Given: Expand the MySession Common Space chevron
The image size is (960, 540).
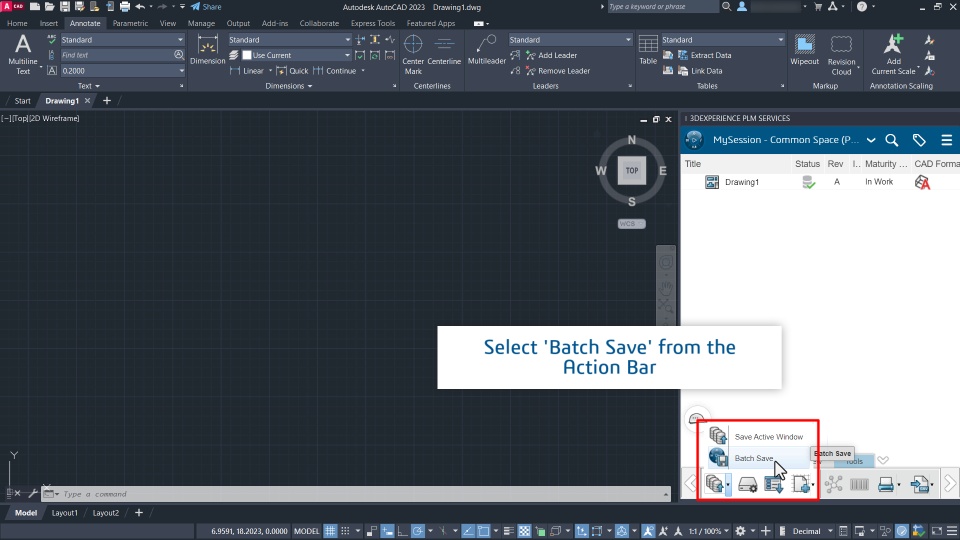Looking at the screenshot, I should (871, 140).
